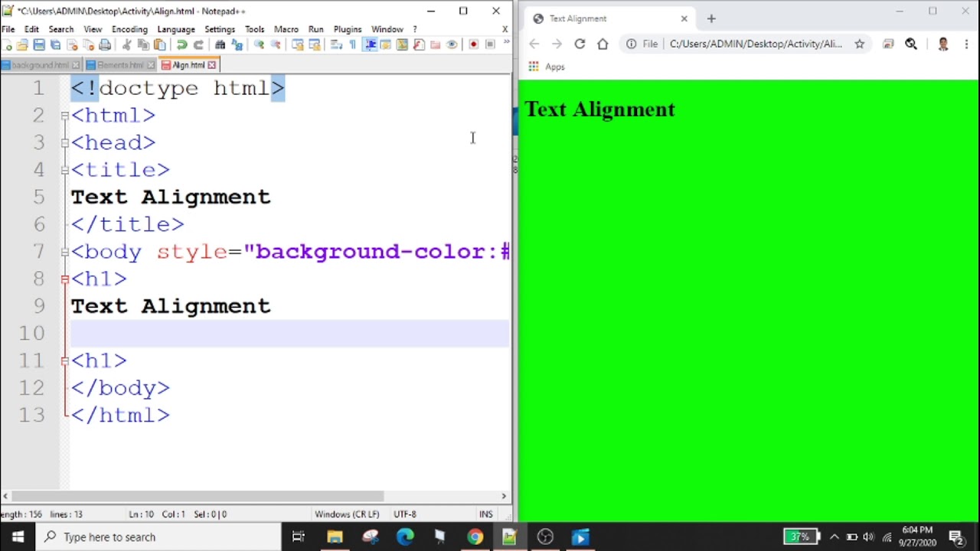Click the Chrome profile avatar

click(x=943, y=44)
